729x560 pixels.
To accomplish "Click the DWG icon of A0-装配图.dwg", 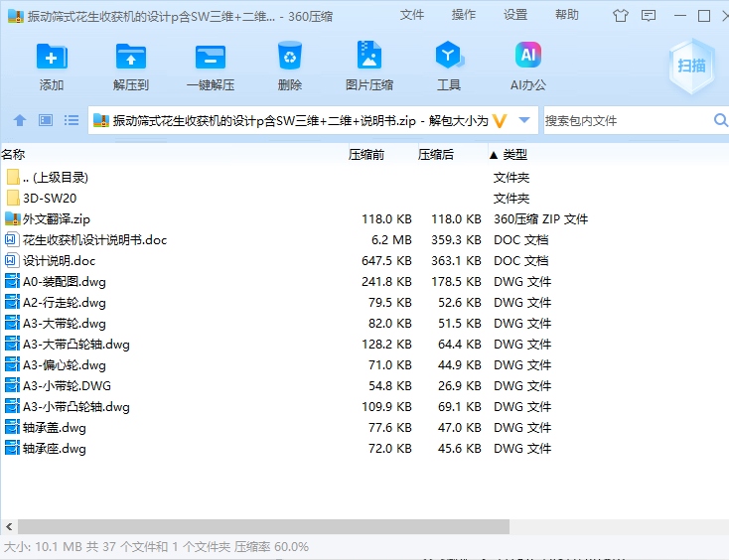I will [12, 281].
